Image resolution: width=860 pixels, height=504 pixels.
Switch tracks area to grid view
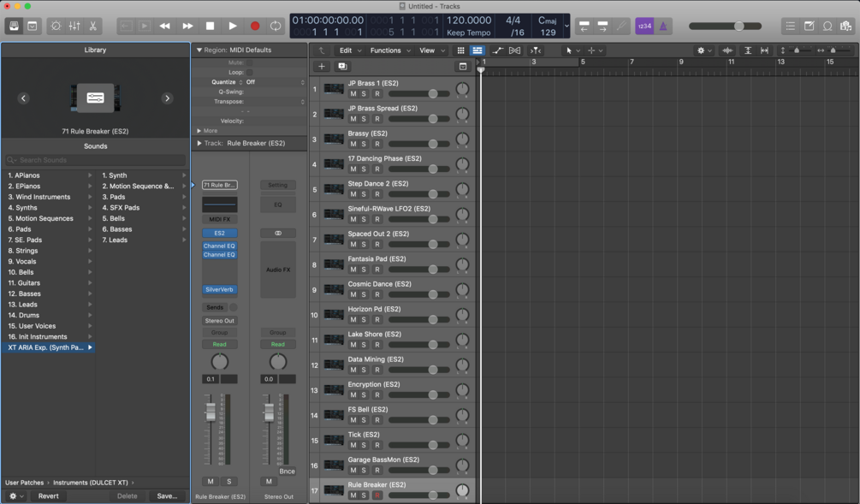[x=460, y=50]
